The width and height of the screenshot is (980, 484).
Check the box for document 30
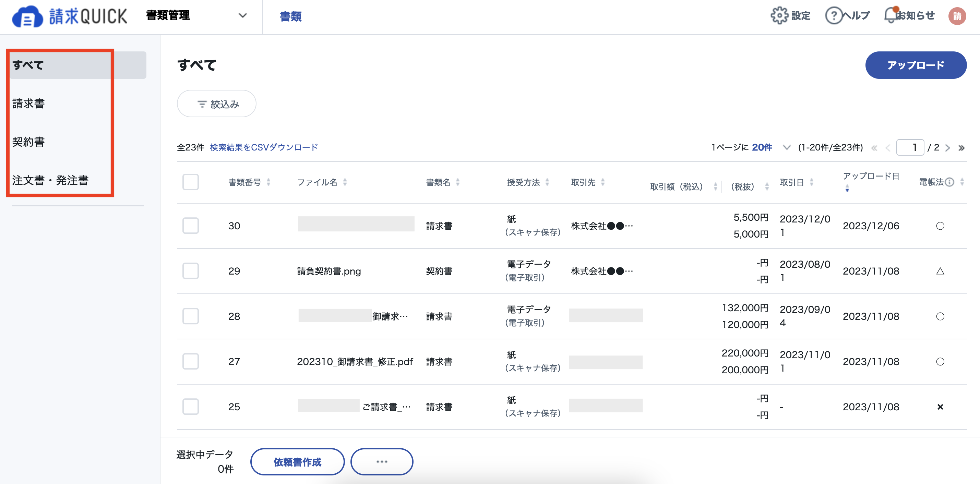click(x=190, y=226)
